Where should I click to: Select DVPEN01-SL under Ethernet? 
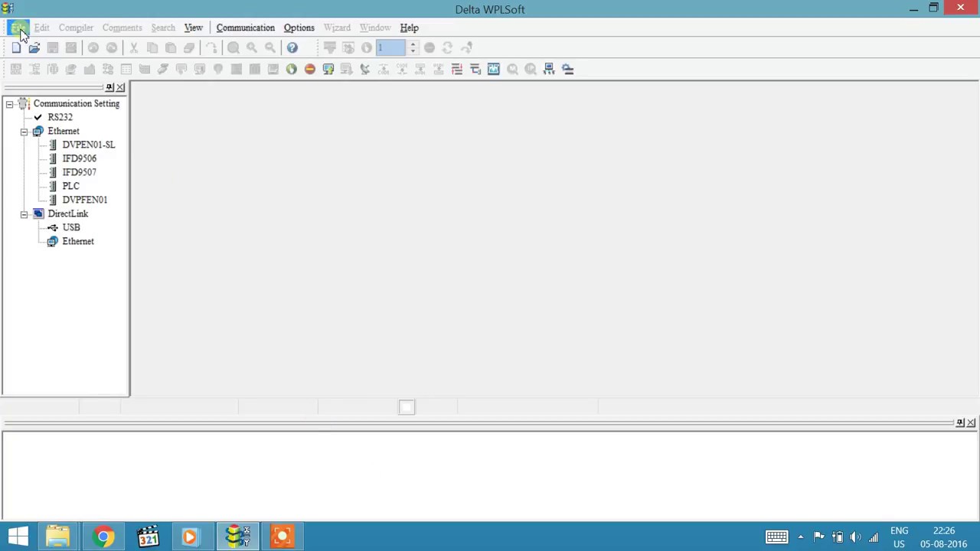[x=88, y=145]
